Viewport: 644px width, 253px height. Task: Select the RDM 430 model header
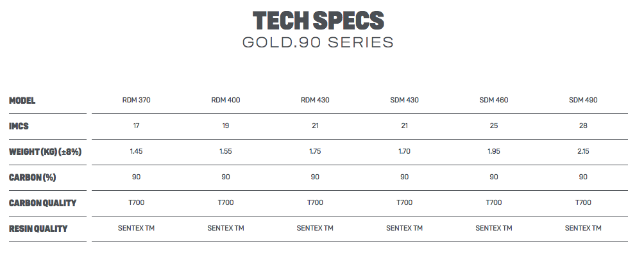coord(315,100)
